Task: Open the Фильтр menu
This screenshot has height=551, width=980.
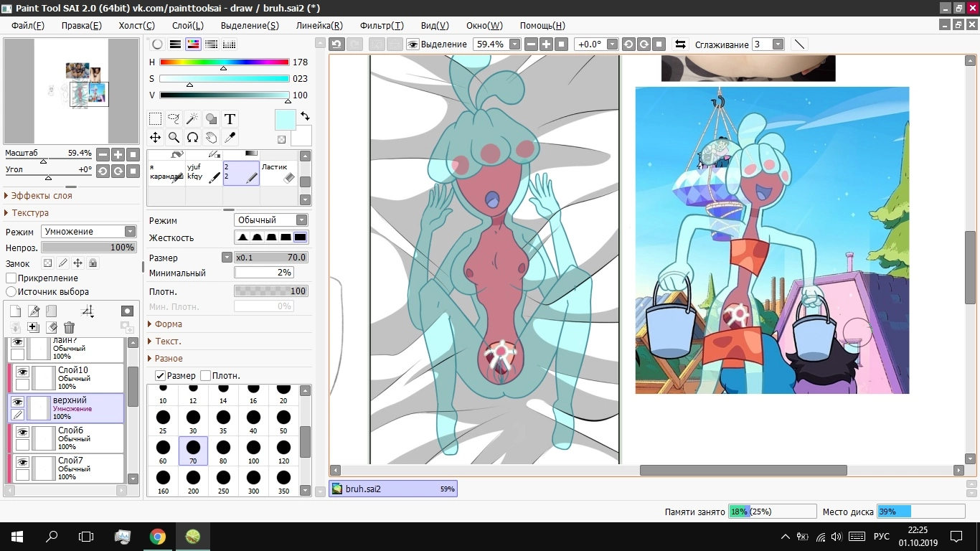Action: [x=382, y=26]
